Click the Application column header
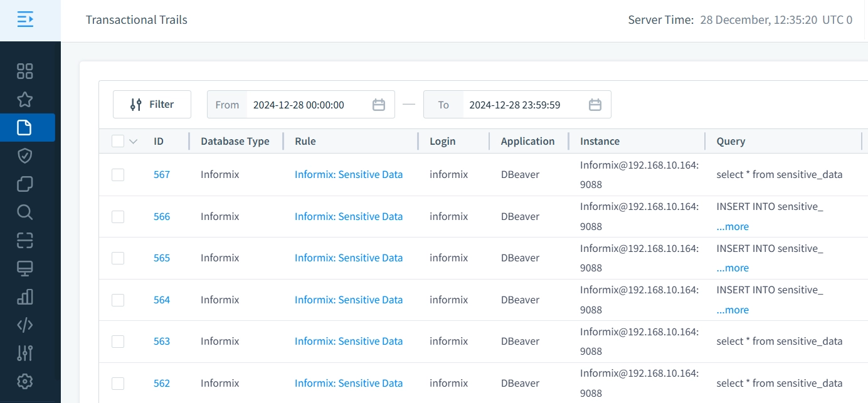Viewport: 868px width, 403px height. click(528, 142)
